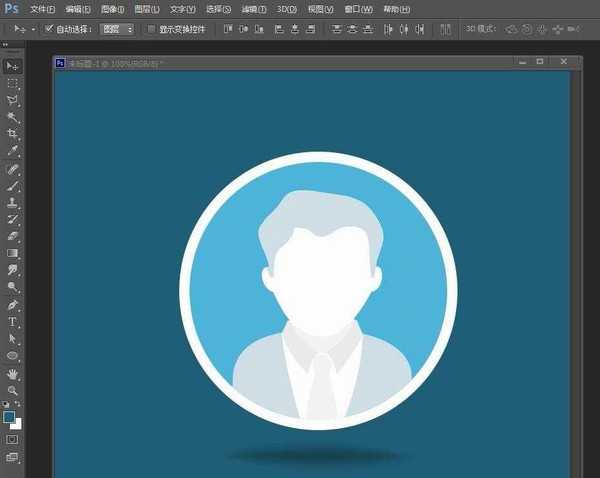600x478 pixels.
Task: Activate the Crop tool
Action: (12, 134)
